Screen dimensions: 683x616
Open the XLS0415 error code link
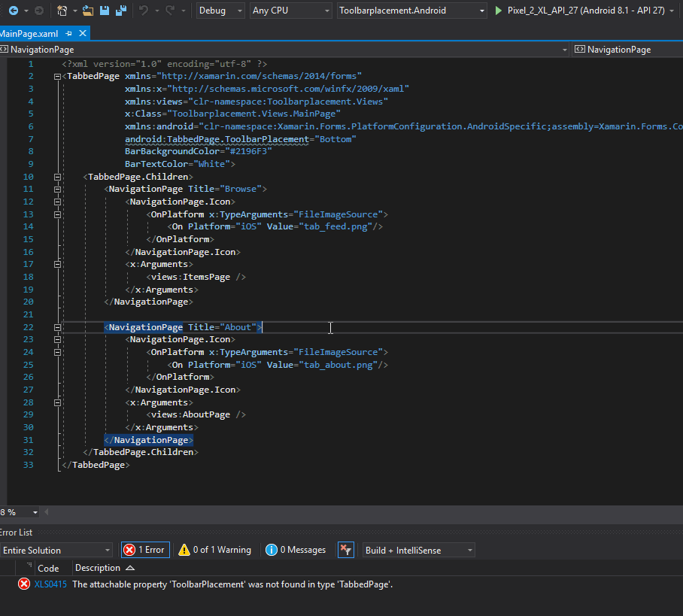(x=50, y=584)
